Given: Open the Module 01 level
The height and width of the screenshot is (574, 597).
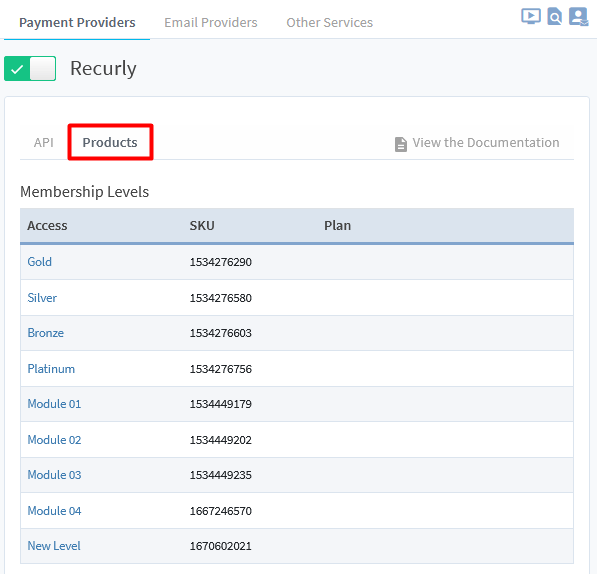Looking at the screenshot, I should [54, 404].
